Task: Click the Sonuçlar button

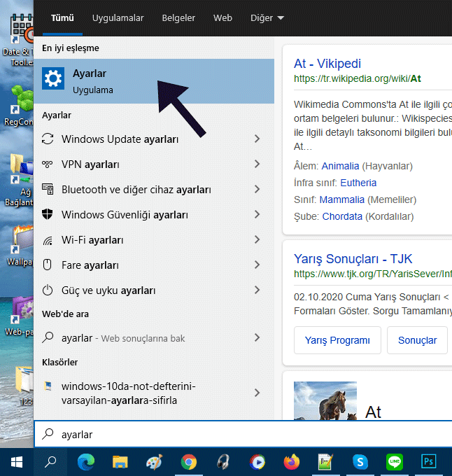Action: [418, 340]
